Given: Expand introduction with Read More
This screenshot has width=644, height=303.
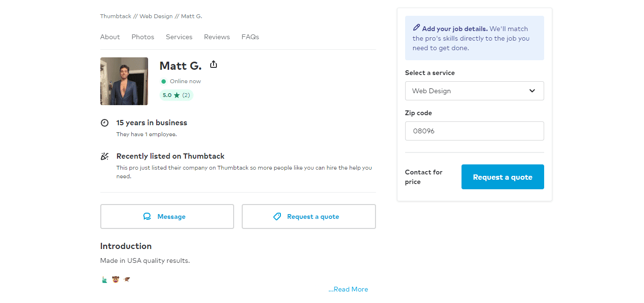Looking at the screenshot, I should tap(348, 289).
